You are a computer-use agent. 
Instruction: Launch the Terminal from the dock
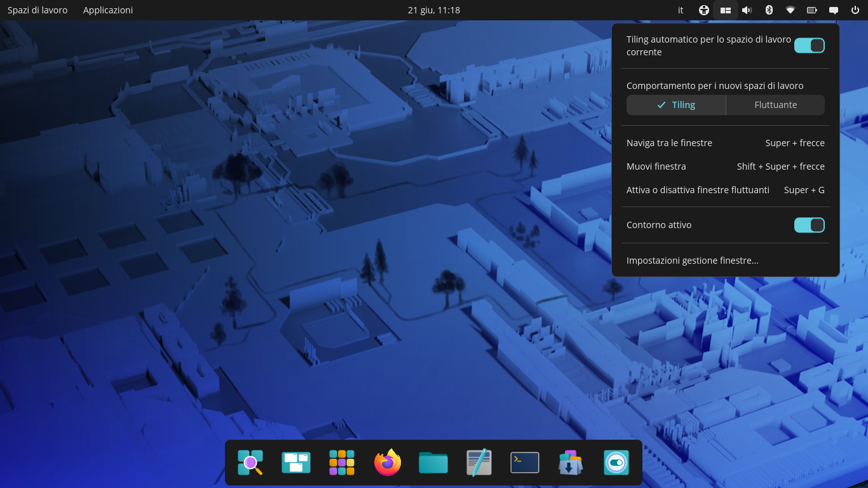(525, 463)
